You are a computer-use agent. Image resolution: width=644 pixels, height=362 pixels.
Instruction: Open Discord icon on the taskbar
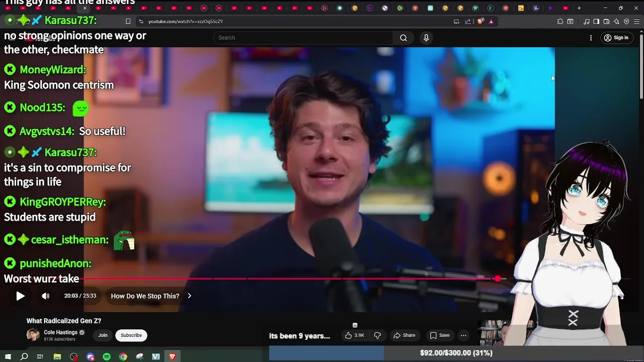(91, 356)
